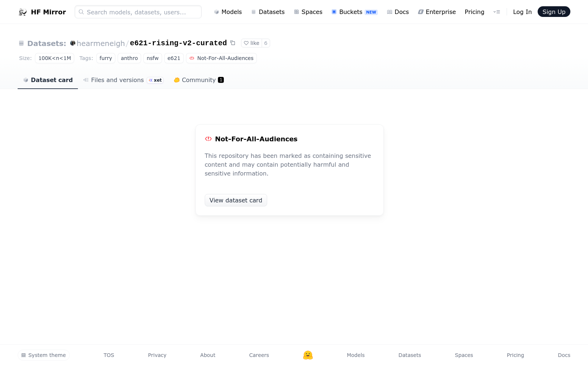This screenshot has height=368, width=588.
Task: Open the e621-rising-v2-curated dataset title link
Action: (x=178, y=43)
